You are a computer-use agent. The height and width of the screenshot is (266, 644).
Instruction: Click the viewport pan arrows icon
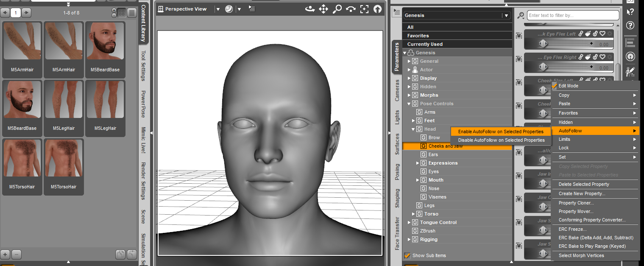[x=323, y=9]
